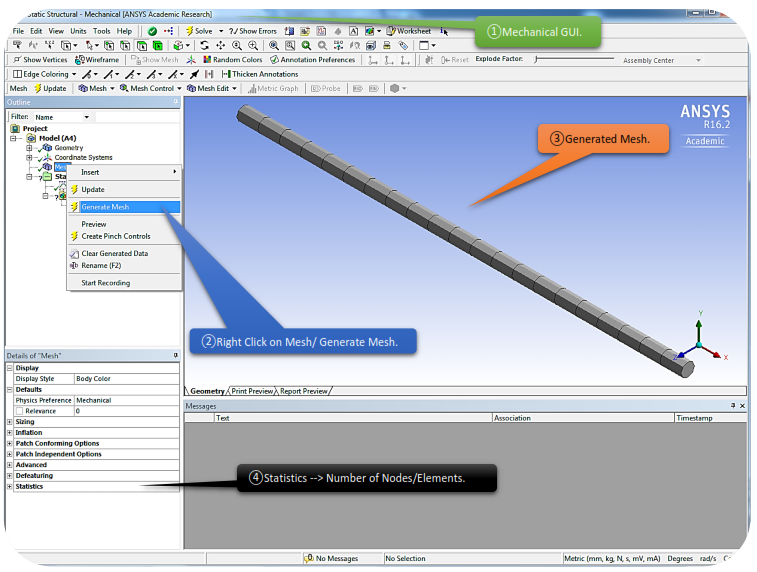Toggle the Relevance checkbox in Details
This screenshot has height=572, width=757.
coord(20,411)
